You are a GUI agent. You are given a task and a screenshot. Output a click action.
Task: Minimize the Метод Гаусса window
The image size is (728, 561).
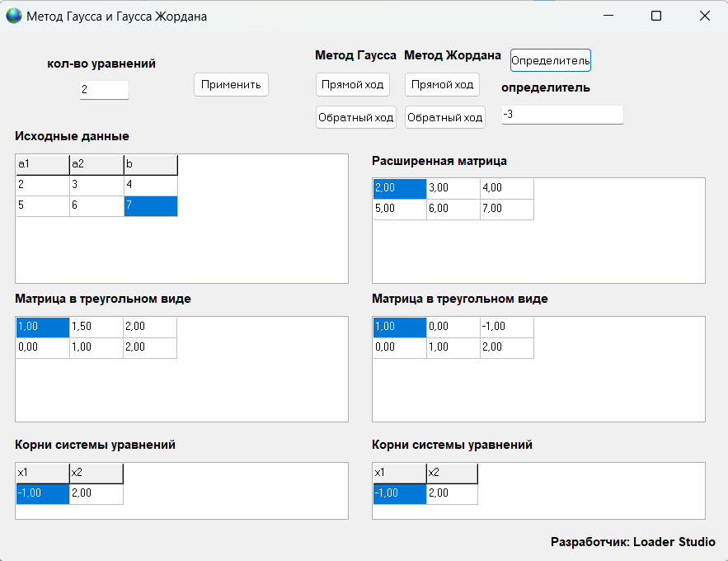click(x=608, y=16)
